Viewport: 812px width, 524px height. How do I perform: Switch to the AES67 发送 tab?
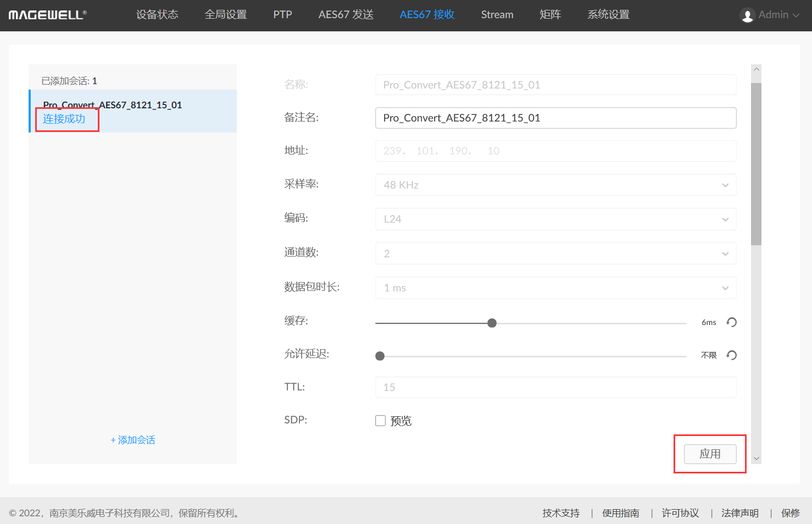point(346,15)
